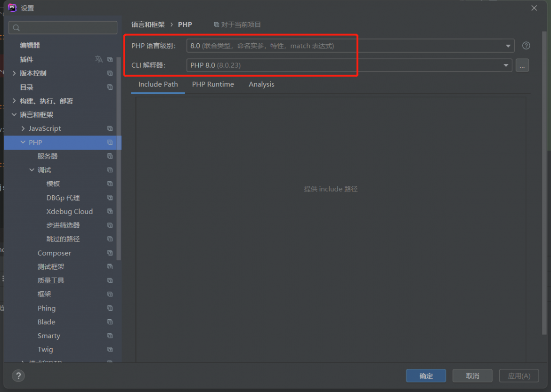
Task: Click the project-level icon beside 调试
Action: (110, 170)
